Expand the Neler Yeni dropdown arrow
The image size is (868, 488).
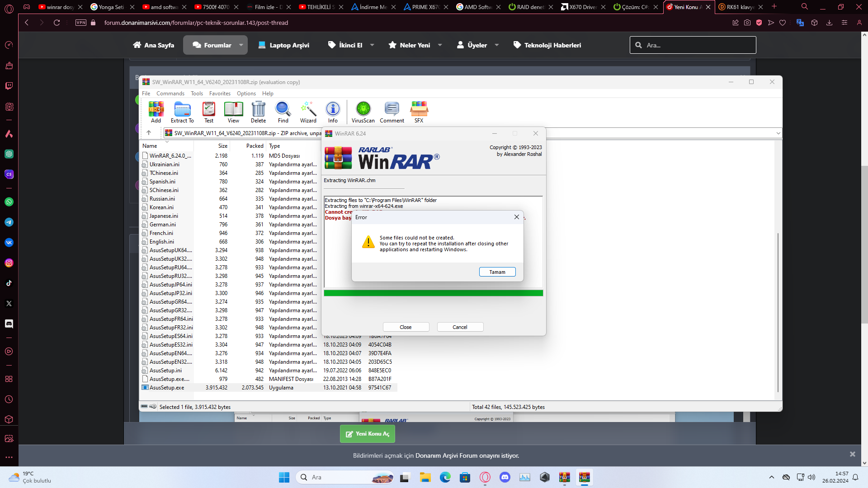pos(440,45)
